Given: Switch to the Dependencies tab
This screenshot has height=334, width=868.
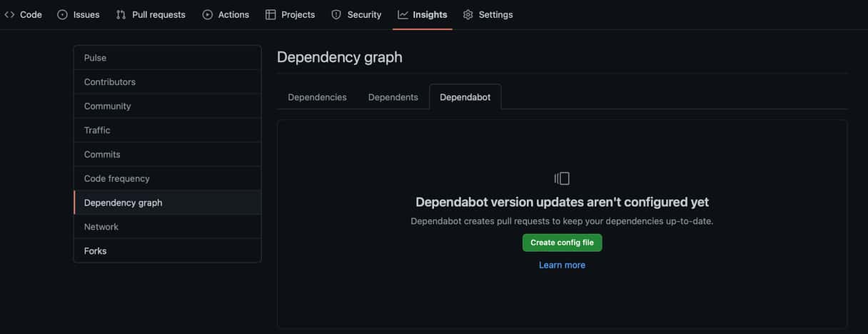Looking at the screenshot, I should click(x=317, y=97).
